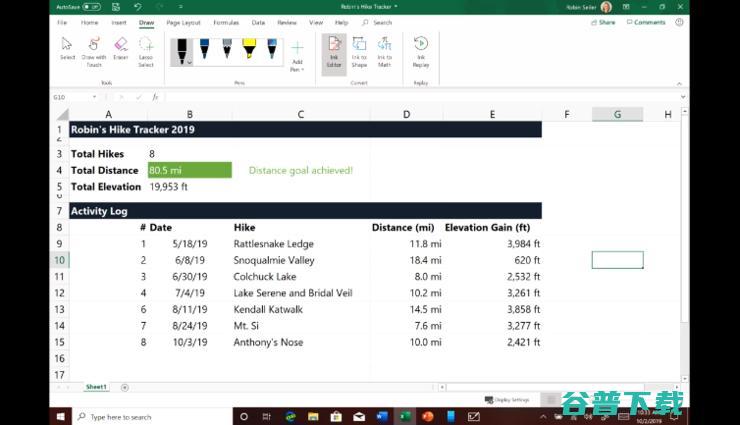Select the black pen in Pens gallery
This screenshot has height=425, width=740.
tap(182, 49)
